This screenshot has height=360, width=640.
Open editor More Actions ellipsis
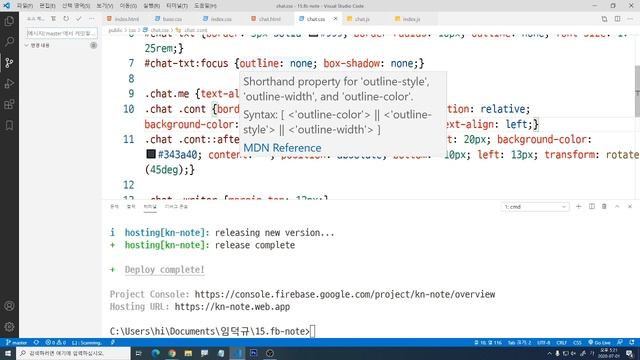click(630, 19)
